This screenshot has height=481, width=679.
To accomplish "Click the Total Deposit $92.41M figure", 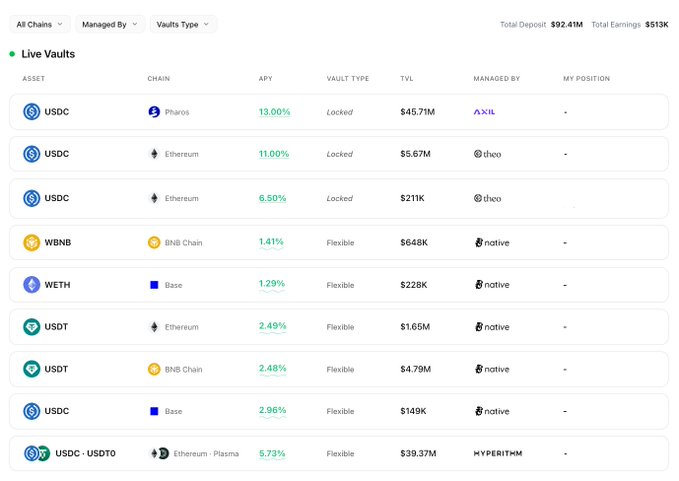I will point(566,24).
